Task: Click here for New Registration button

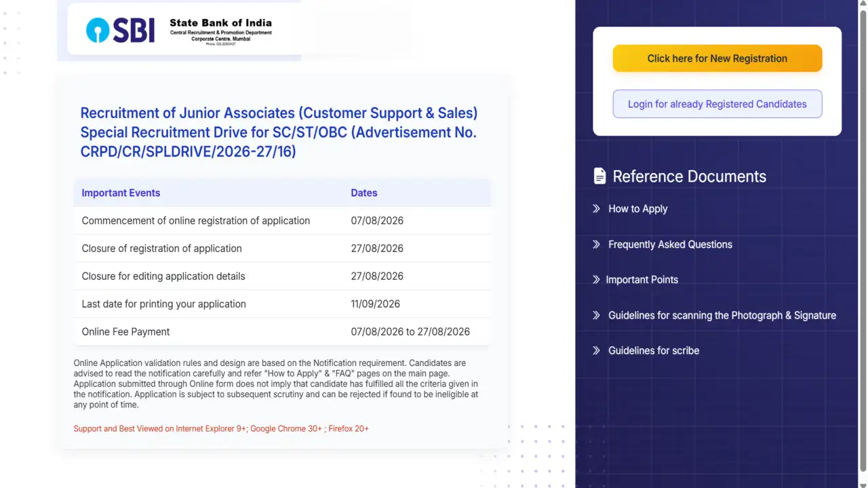Action: [717, 58]
